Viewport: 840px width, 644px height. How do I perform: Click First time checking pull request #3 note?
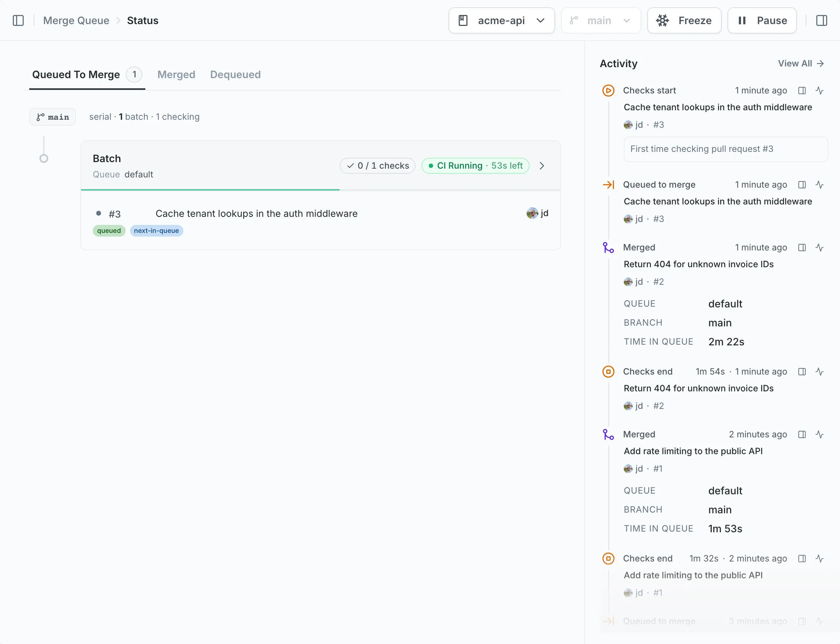725,149
